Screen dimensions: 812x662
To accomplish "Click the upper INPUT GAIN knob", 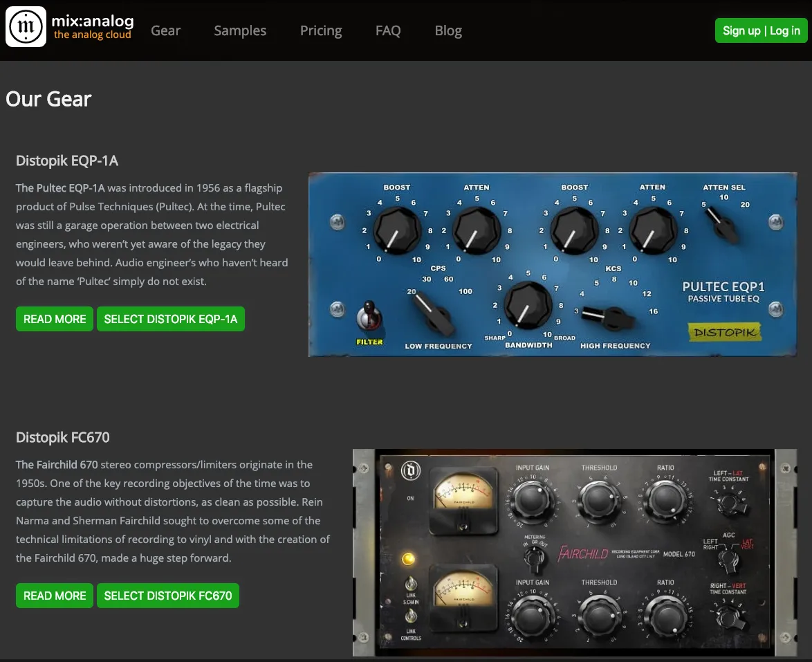I will [x=533, y=500].
